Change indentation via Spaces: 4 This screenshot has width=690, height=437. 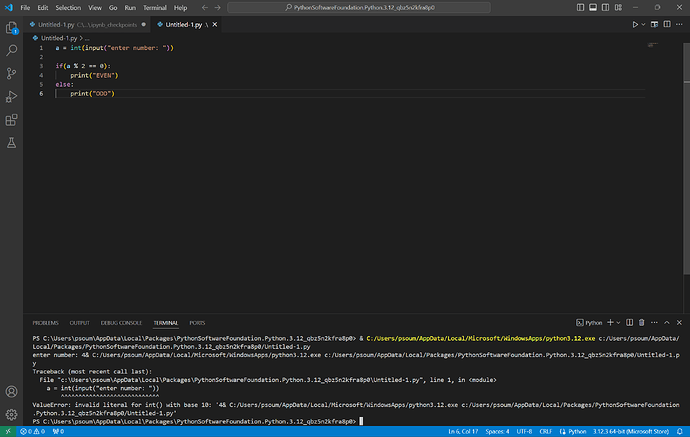click(497, 431)
